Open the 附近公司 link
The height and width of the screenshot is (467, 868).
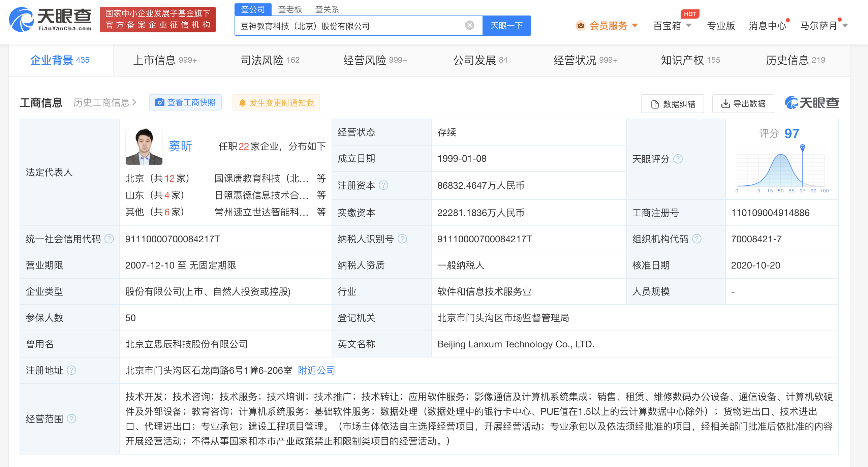coord(316,370)
